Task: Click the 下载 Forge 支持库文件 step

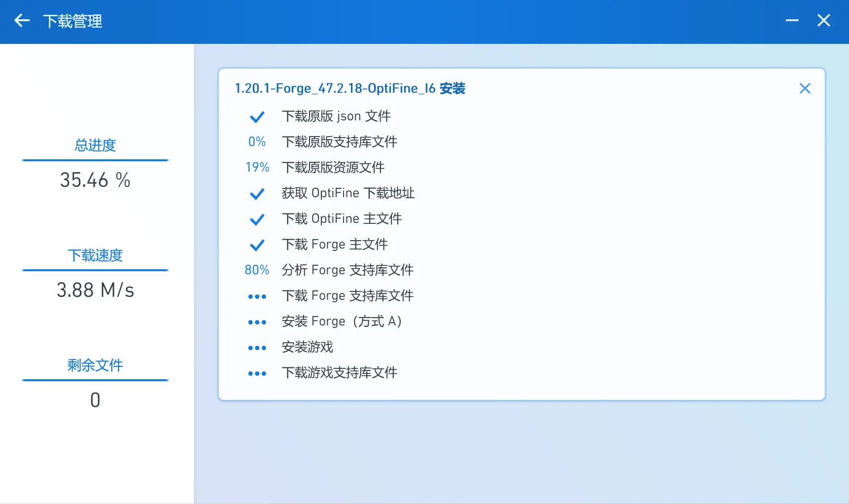Action: 347,295
